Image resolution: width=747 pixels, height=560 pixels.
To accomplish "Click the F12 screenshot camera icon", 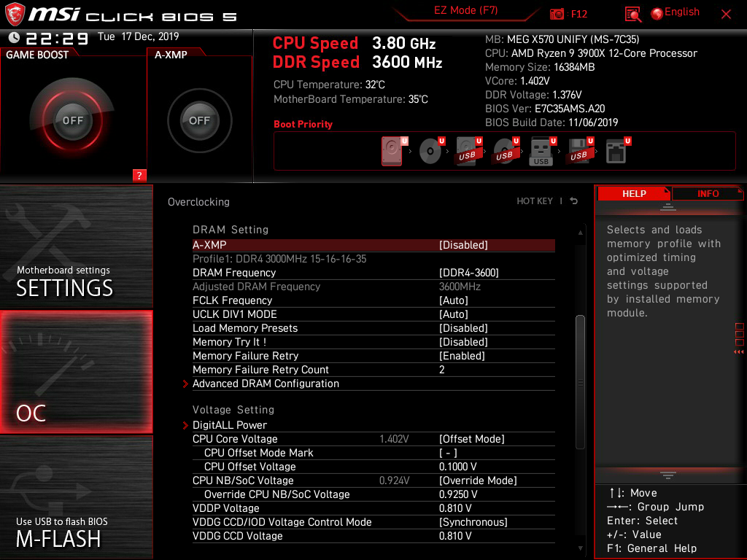I will 557,15.
